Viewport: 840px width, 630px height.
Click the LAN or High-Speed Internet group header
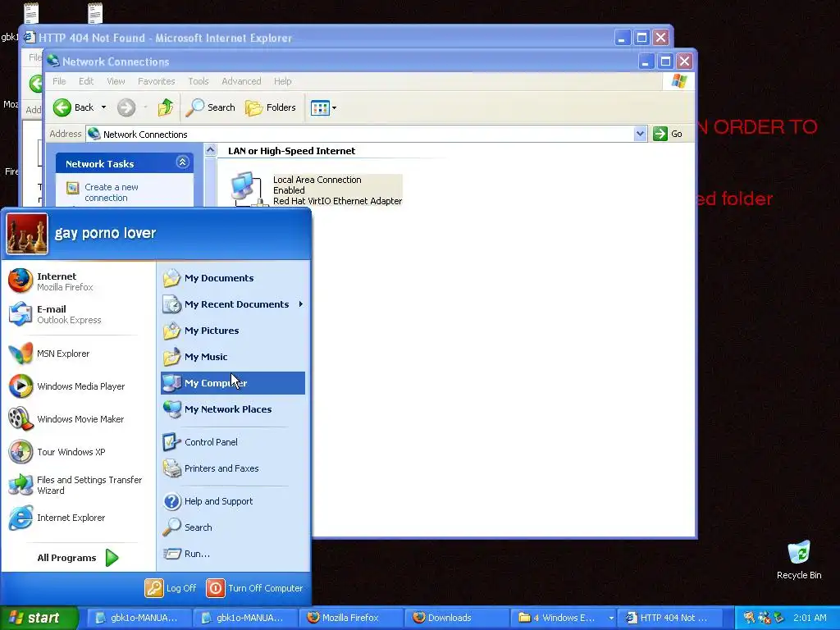pos(291,151)
